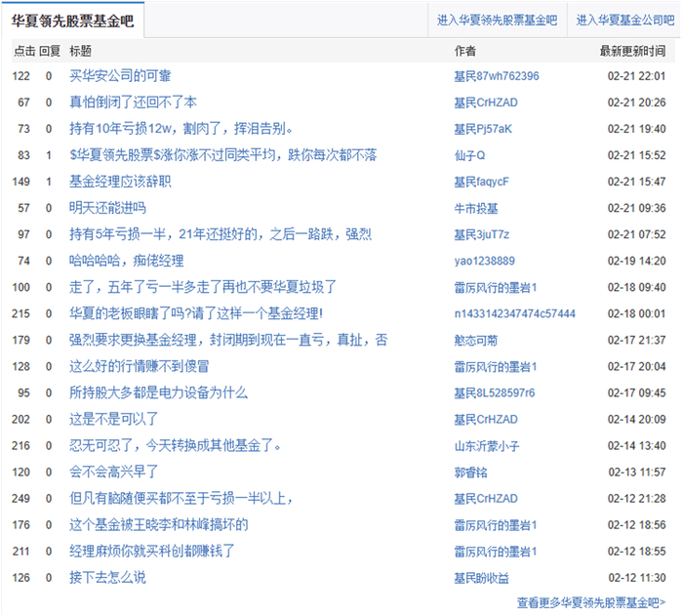View author profile 憨态可菊

[476, 341]
